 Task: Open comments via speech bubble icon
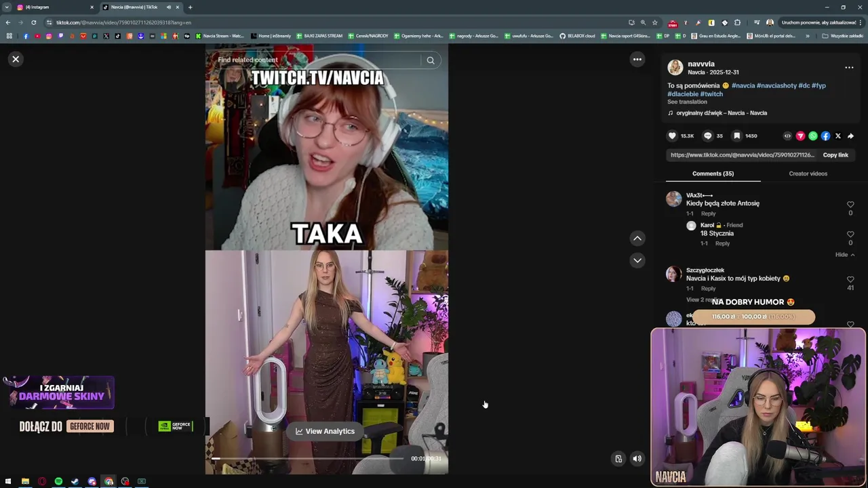(708, 136)
